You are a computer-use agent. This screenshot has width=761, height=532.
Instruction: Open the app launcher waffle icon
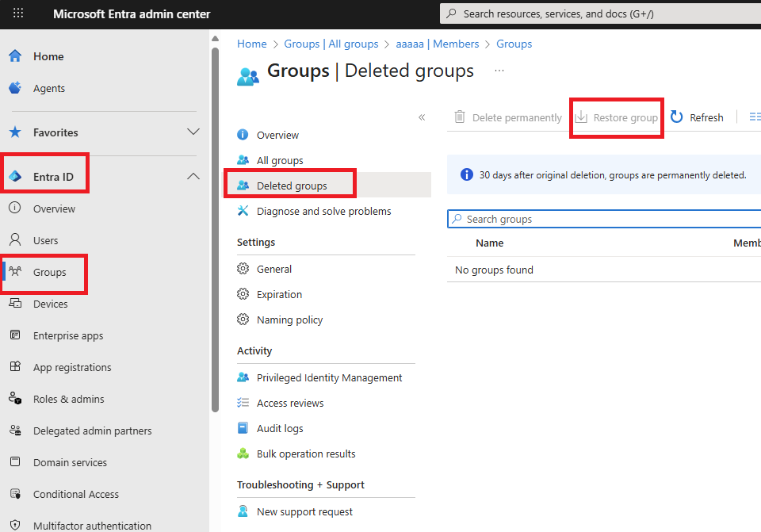[x=18, y=13]
